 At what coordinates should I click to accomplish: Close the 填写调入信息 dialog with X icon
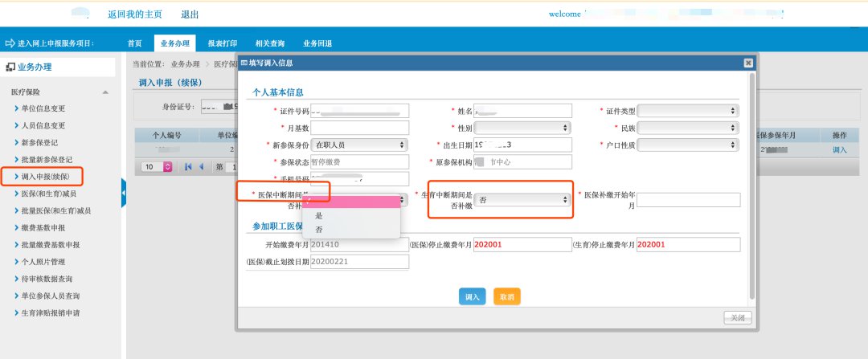coord(748,62)
